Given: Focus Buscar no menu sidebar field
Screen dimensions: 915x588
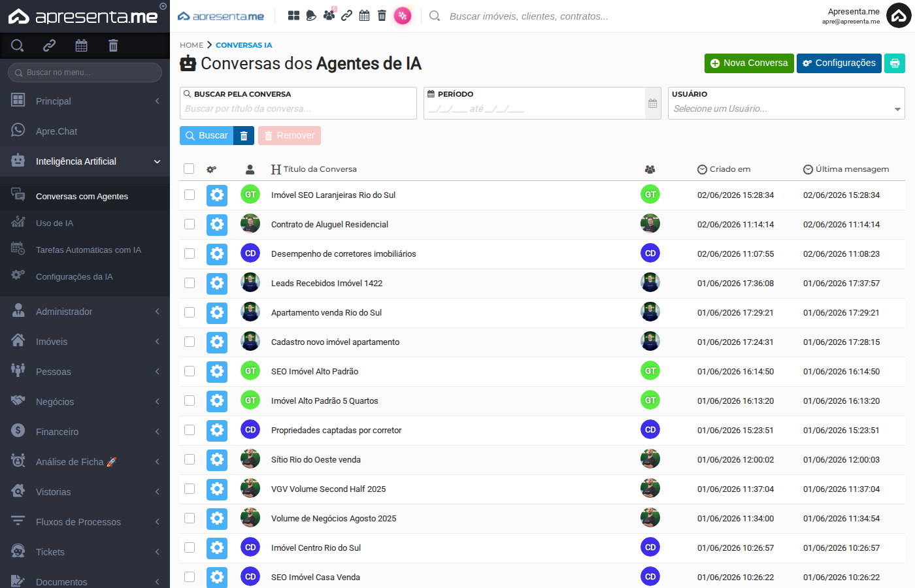Looking at the screenshot, I should (x=85, y=73).
